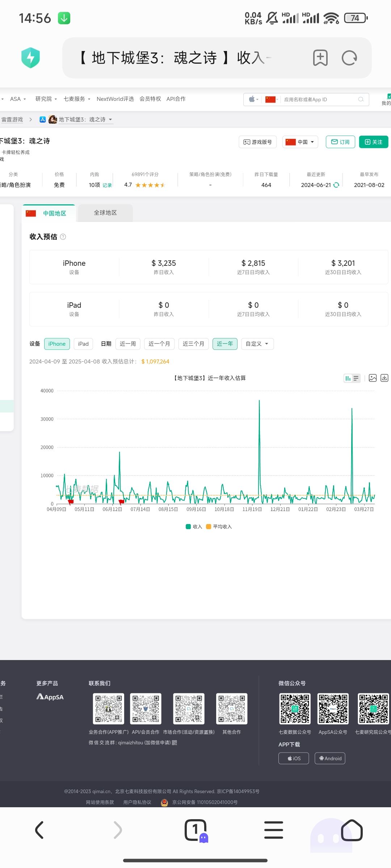Go to browser home page icon
The height and width of the screenshot is (868, 391).
(352, 830)
